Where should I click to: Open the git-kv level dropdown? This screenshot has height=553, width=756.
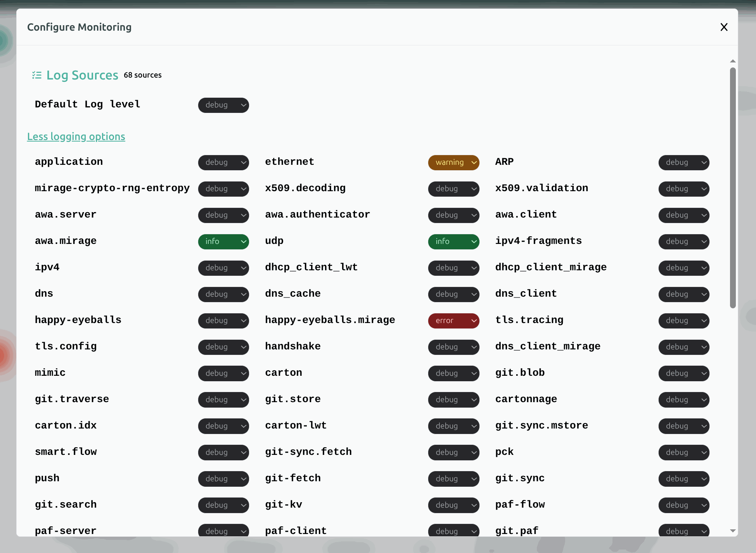click(453, 505)
